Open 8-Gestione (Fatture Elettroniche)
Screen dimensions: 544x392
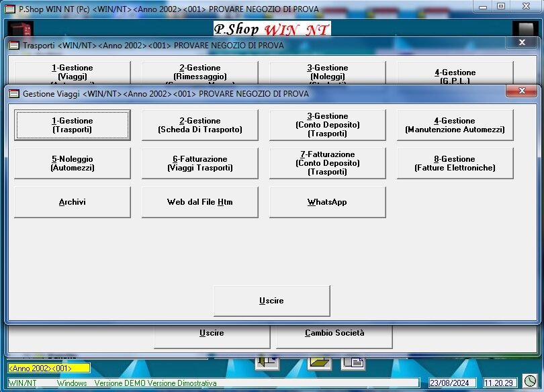[455, 163]
